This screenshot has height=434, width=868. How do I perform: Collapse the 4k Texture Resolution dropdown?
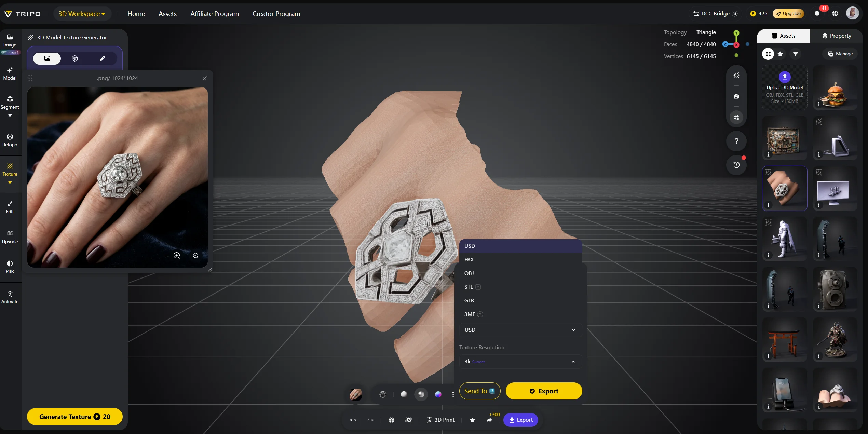coord(520,362)
